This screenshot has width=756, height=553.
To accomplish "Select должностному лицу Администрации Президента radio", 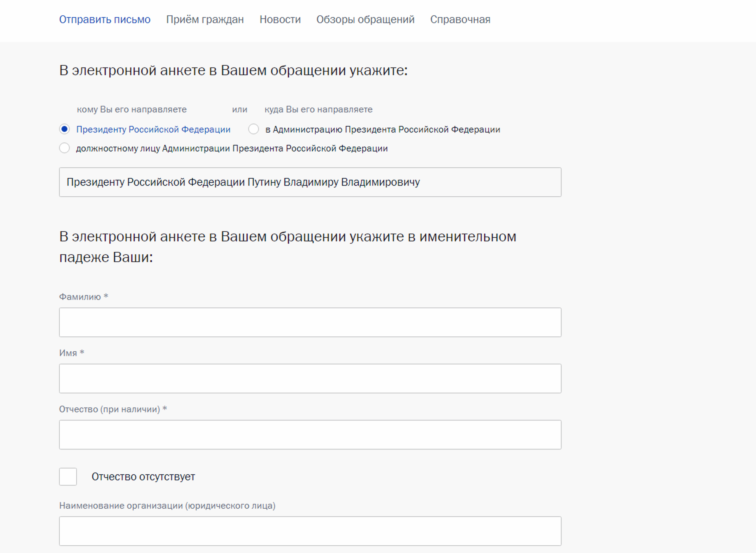I will pos(64,148).
